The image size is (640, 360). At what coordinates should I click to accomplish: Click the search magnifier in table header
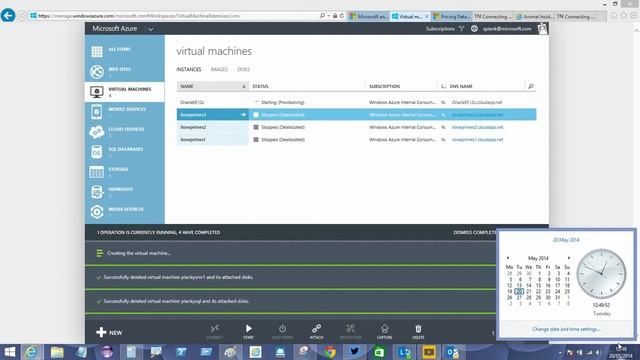tap(531, 86)
